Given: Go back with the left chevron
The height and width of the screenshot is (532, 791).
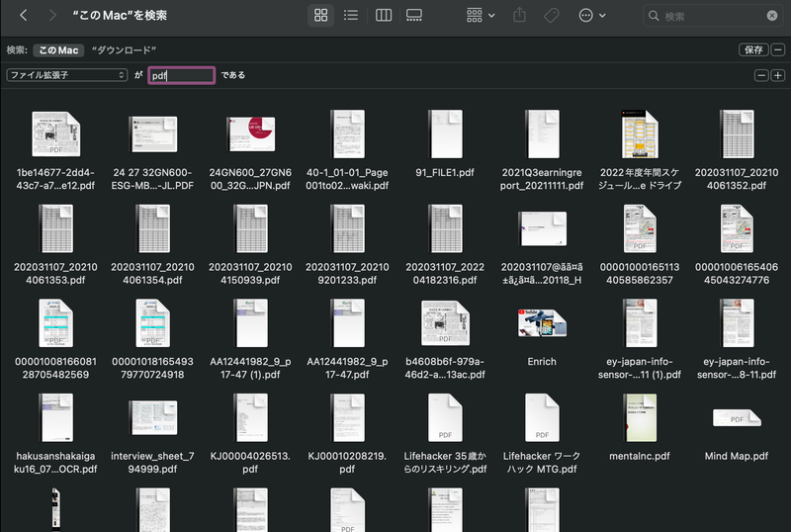Looking at the screenshot, I should pyautogui.click(x=23, y=15).
